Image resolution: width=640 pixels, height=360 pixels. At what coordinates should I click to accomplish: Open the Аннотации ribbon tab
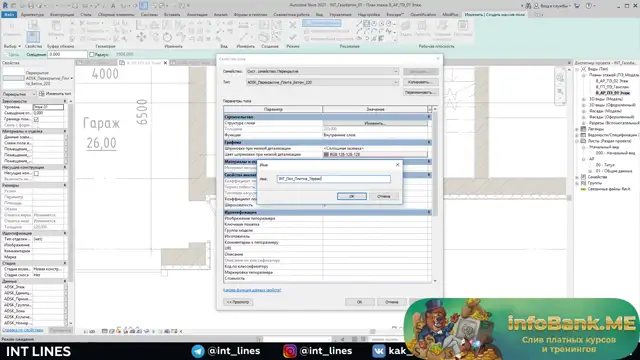[x=197, y=14]
